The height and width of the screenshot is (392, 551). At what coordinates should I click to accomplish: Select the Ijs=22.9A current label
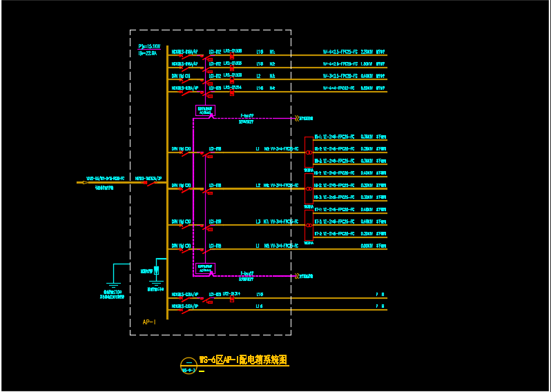point(148,53)
